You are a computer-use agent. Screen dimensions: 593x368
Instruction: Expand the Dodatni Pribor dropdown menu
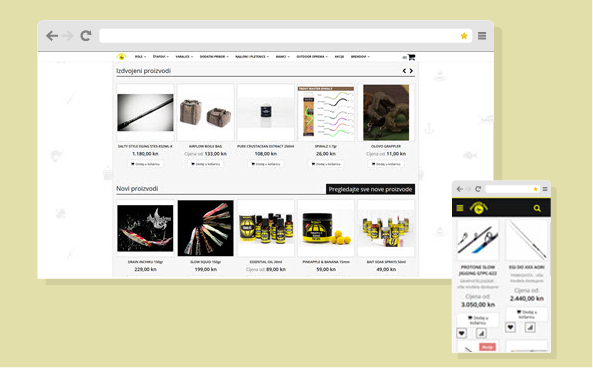(x=214, y=57)
